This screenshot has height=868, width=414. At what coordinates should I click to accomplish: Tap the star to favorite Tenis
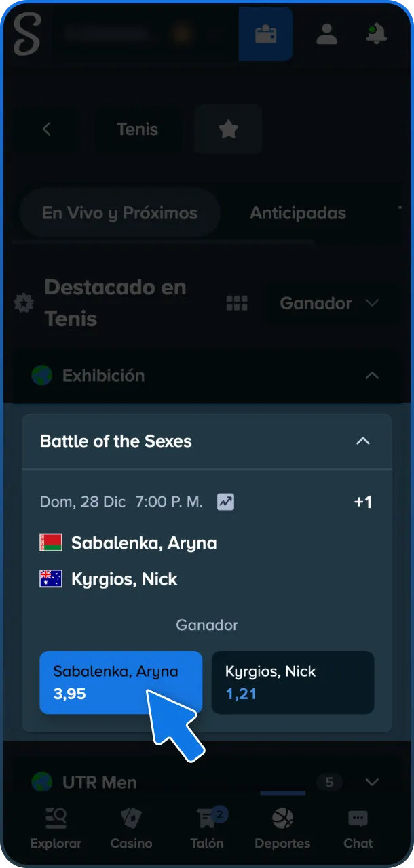point(228,129)
